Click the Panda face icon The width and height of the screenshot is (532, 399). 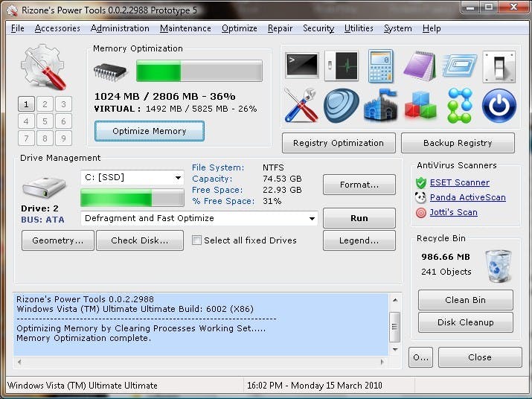[x=420, y=197]
